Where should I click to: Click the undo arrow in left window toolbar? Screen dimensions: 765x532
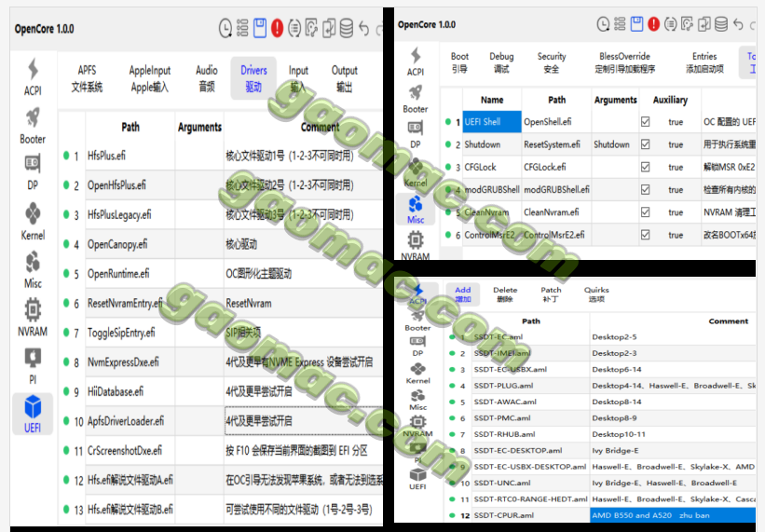click(x=364, y=28)
